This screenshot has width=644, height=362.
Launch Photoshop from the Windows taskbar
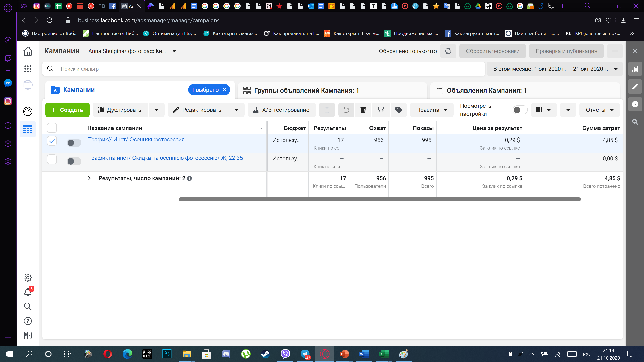point(167,354)
